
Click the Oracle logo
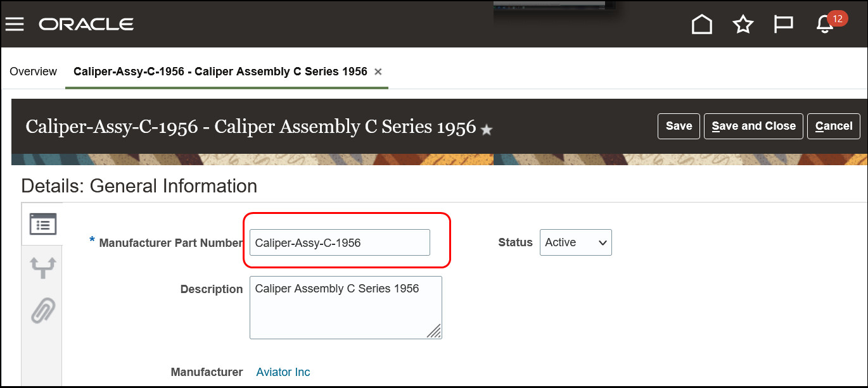86,24
